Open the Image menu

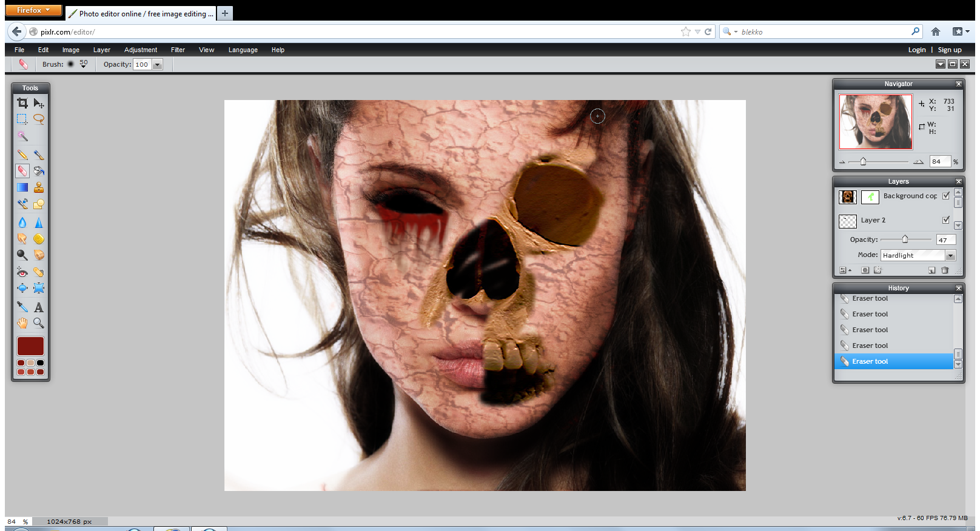pyautogui.click(x=71, y=50)
